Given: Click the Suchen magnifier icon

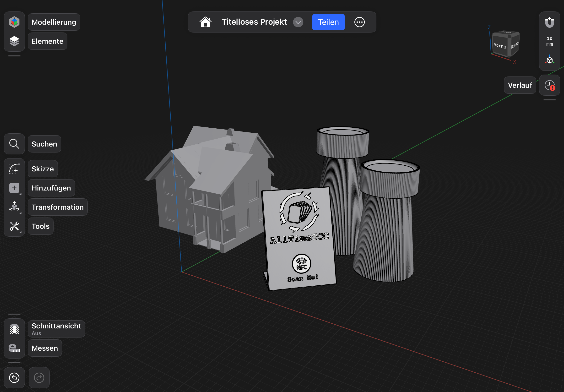Looking at the screenshot, I should (x=14, y=144).
